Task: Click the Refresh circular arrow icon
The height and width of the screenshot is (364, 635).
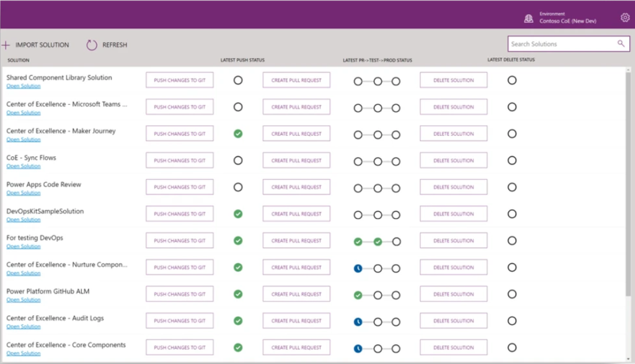Action: click(92, 45)
